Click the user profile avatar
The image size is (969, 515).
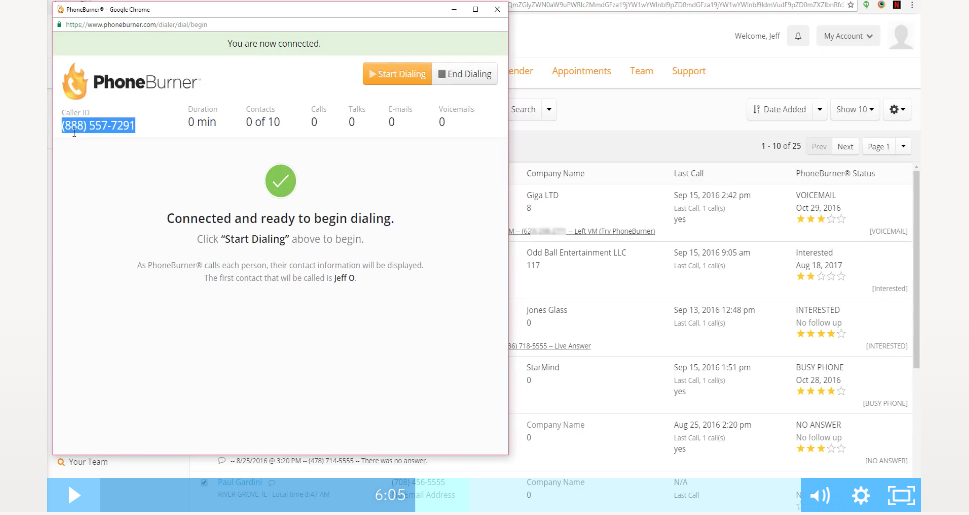(x=901, y=36)
